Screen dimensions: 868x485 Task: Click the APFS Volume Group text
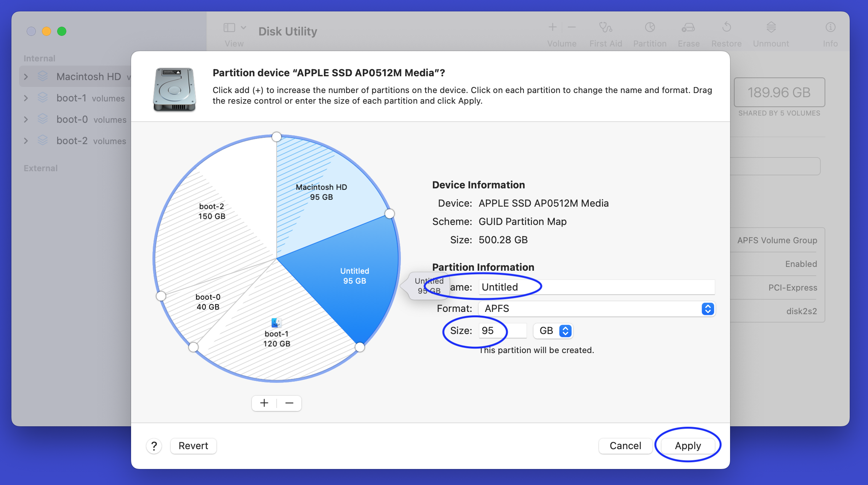click(777, 240)
